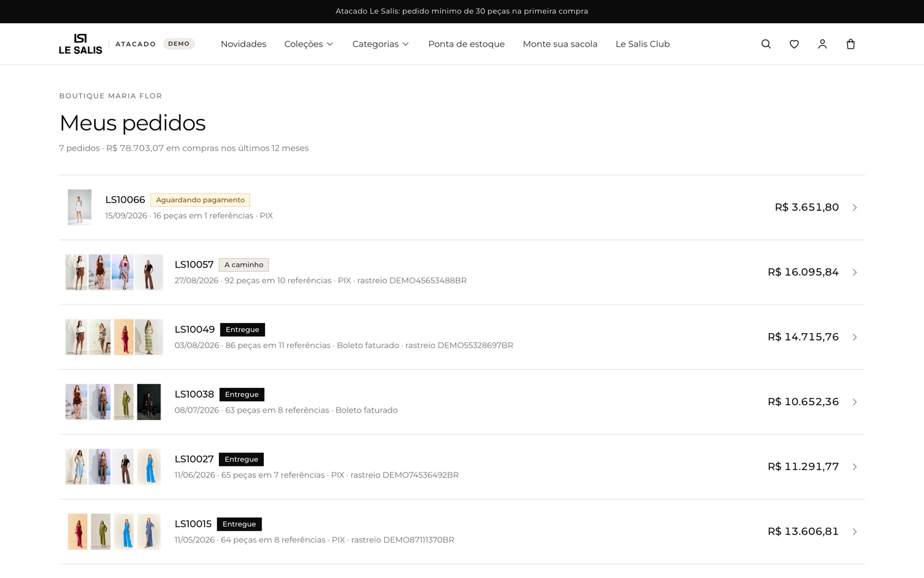Click first product thumbnail of order LS10057
This screenshot has height=578, width=924.
coord(76,272)
